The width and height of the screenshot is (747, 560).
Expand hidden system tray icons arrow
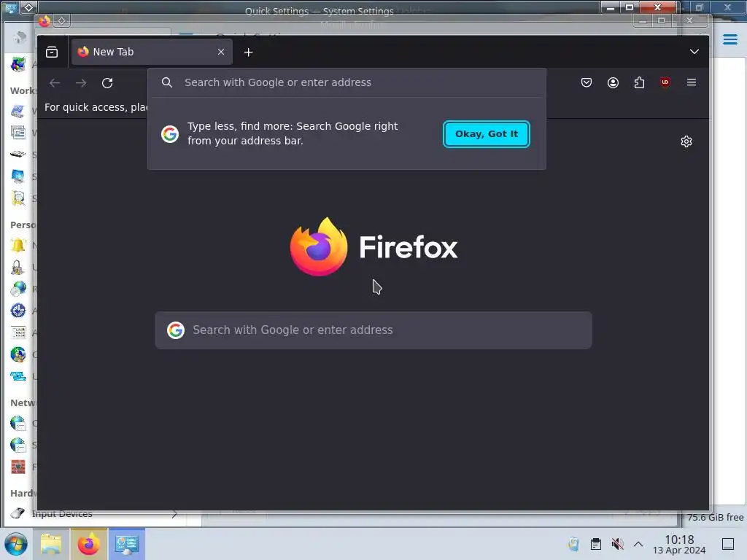coord(638,544)
